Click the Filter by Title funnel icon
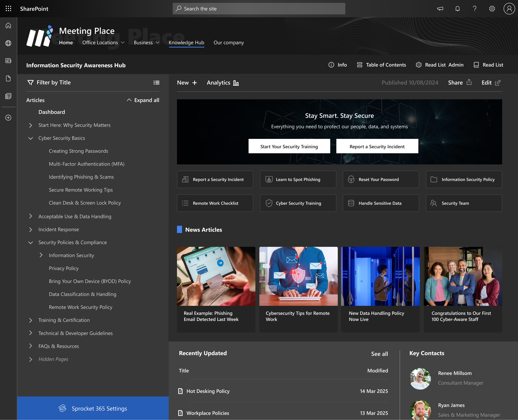The width and height of the screenshot is (518, 420). (x=30, y=83)
